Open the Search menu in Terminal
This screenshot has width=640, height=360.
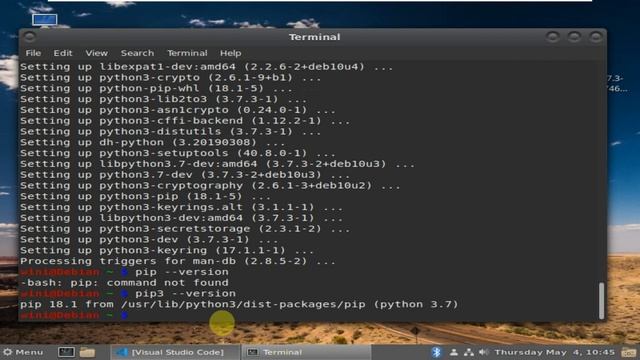coord(138,53)
